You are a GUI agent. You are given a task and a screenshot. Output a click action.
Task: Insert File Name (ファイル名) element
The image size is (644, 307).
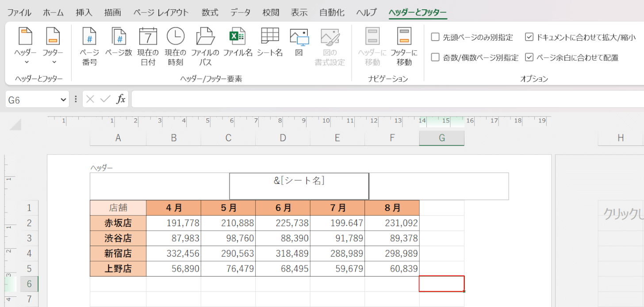(x=238, y=42)
